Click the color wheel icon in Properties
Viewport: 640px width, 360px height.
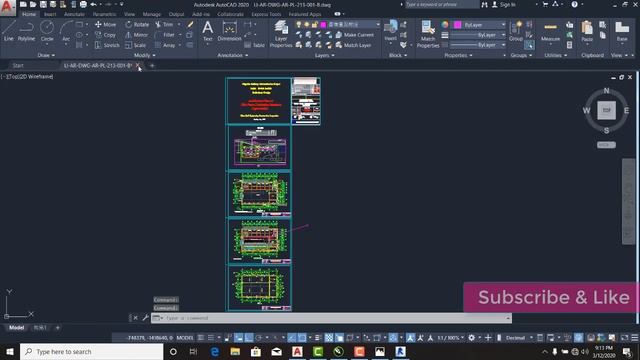pyautogui.click(x=445, y=24)
